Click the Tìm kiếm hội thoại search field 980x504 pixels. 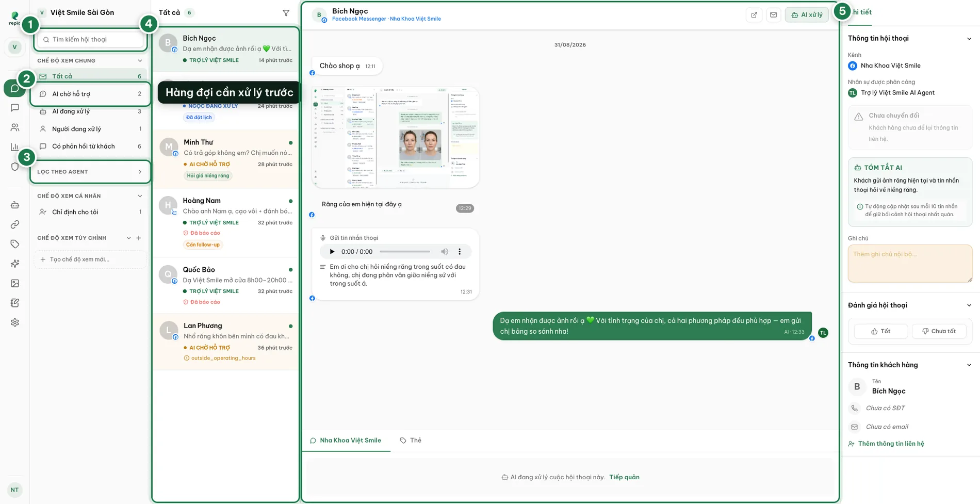[x=90, y=40]
